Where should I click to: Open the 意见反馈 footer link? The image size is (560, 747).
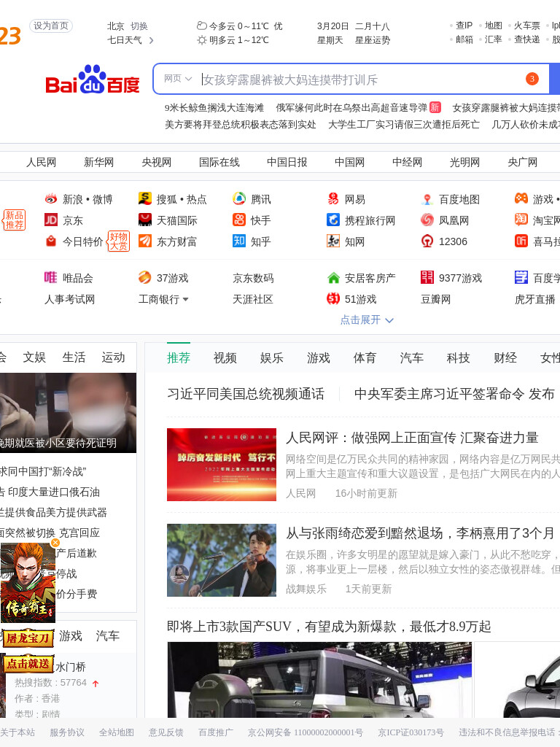tap(166, 732)
